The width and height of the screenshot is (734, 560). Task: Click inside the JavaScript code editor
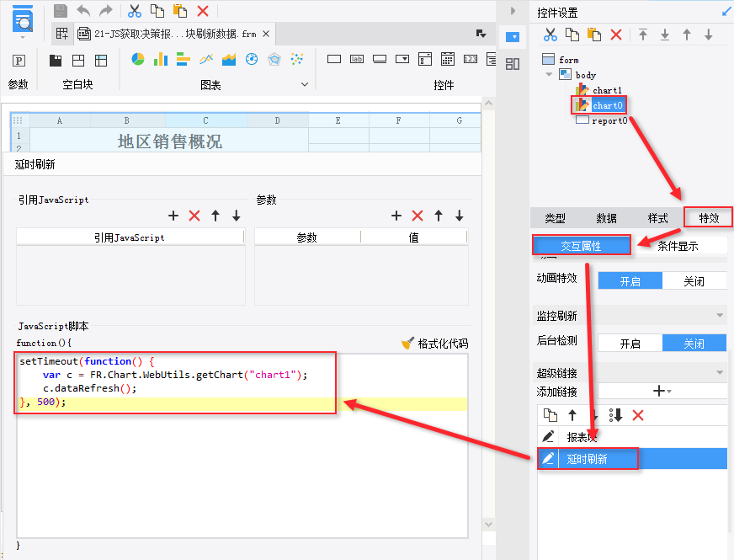[242, 445]
